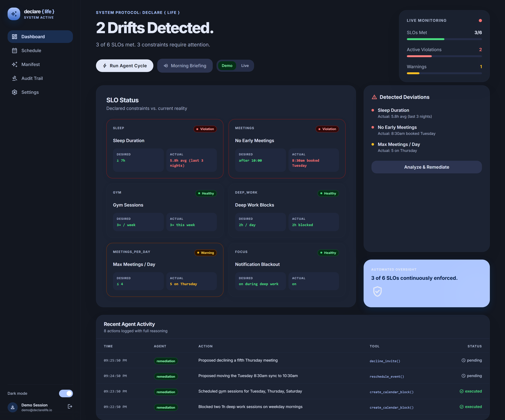The image size is (505, 420).
Task: Click the Manifest sparkle icon
Action: tap(14, 64)
